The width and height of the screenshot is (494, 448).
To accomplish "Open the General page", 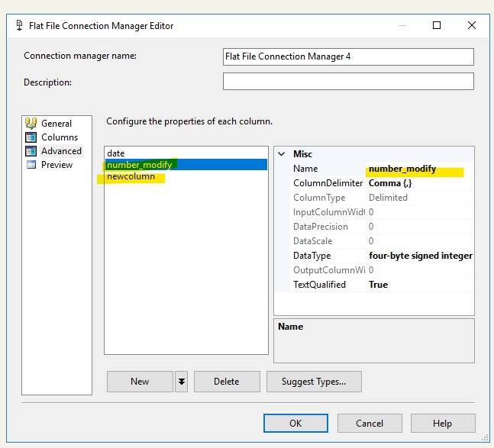I will coord(57,124).
